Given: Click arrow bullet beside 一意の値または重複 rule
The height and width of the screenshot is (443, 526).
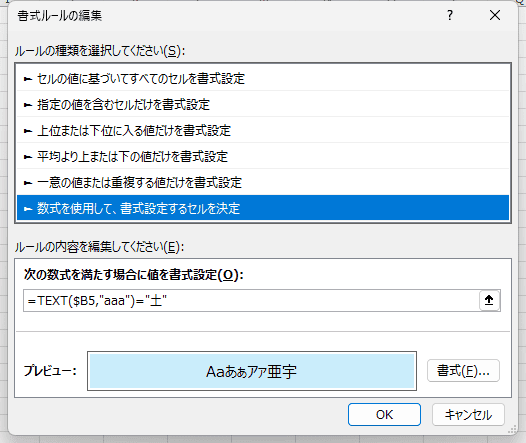Looking at the screenshot, I should (x=28, y=183).
